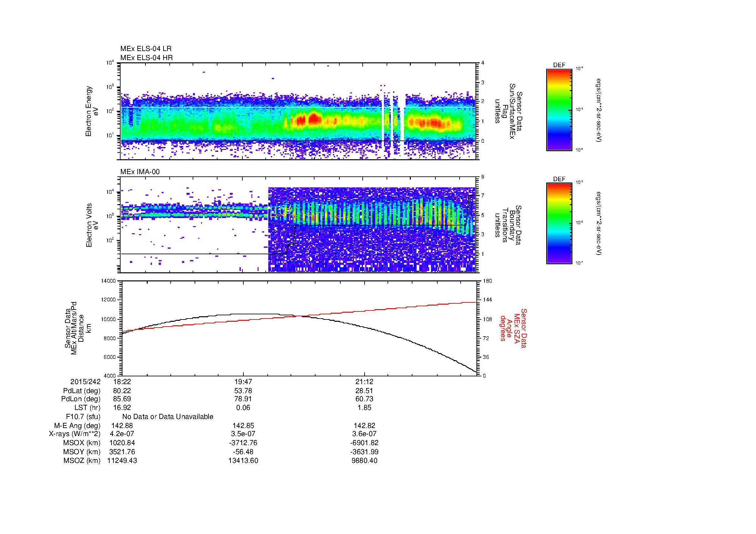Click the X-rays value 3.6e-07

364,434
